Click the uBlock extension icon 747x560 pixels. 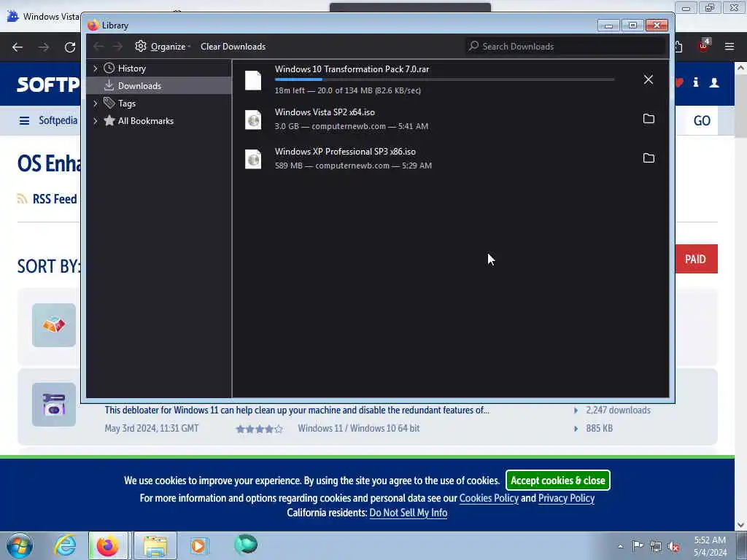pos(704,46)
